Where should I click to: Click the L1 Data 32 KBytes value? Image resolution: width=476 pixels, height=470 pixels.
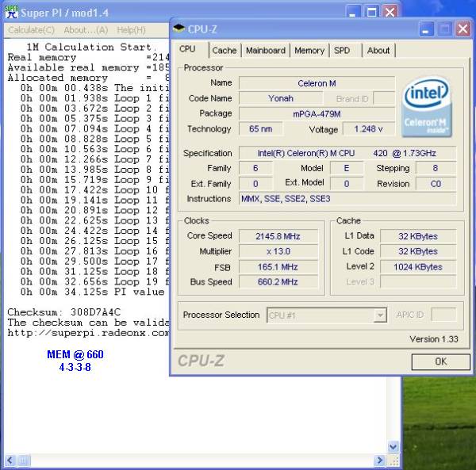(418, 236)
